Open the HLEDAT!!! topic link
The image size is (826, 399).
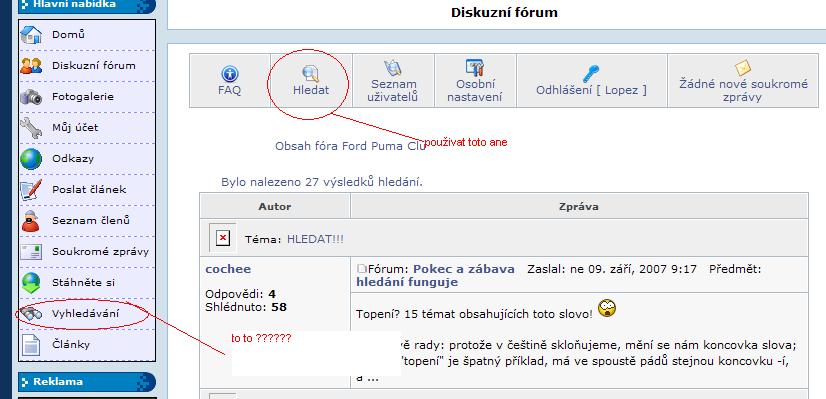tap(315, 239)
